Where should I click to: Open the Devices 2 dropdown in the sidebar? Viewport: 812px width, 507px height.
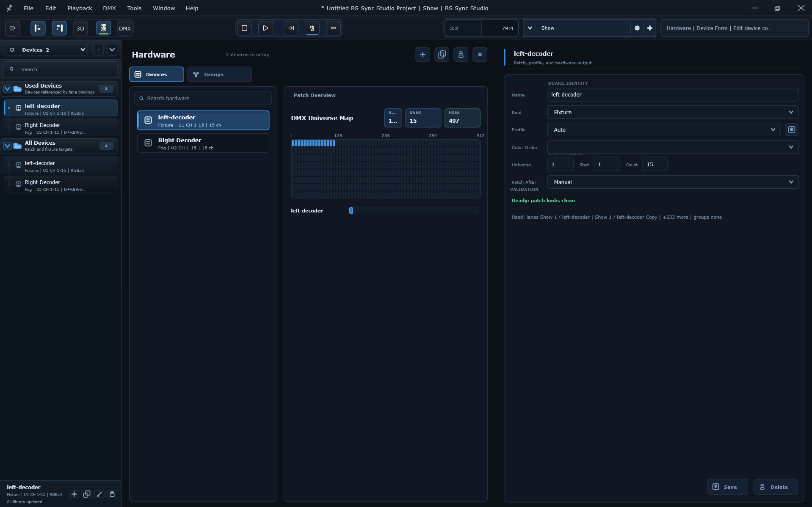[x=46, y=50]
